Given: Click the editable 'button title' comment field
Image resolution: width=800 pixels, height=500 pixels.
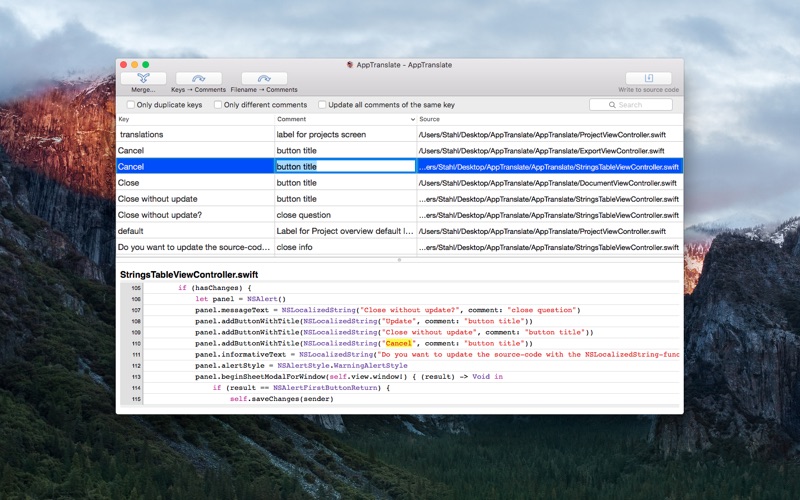Looking at the screenshot, I should click(345, 166).
